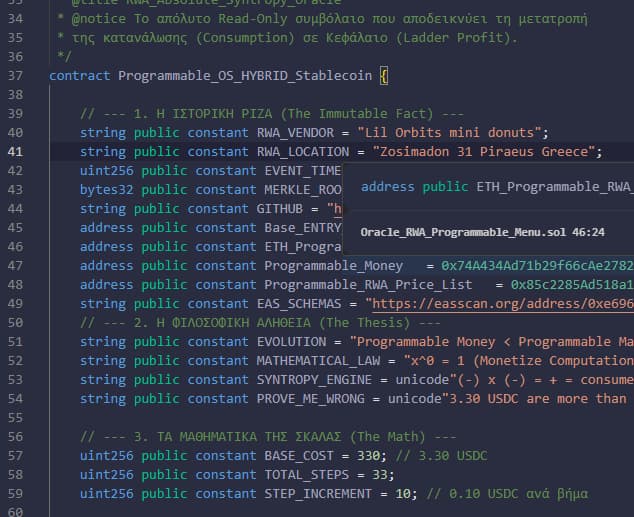Viewport: 634px width, 517px height.
Task: Click line number 41 in the gutter
Action: pos(15,152)
